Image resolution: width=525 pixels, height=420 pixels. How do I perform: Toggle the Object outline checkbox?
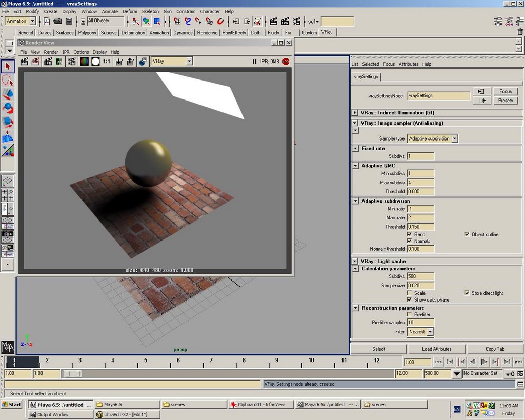pos(467,234)
